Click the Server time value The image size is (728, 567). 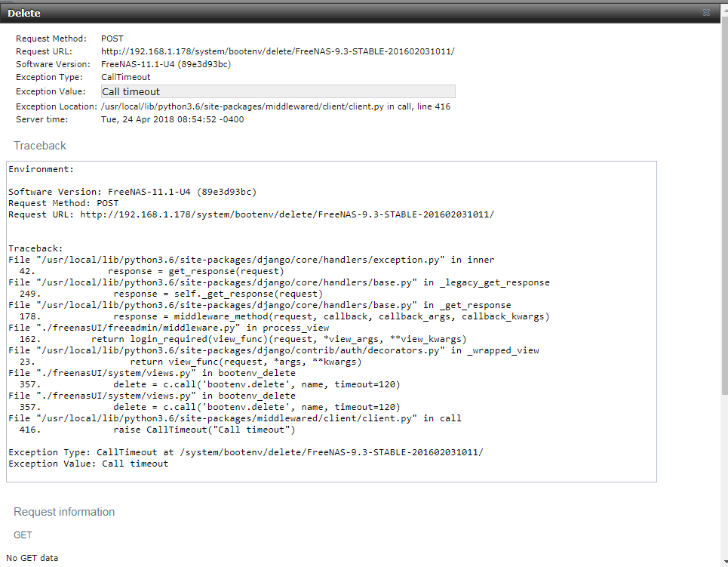pyautogui.click(x=172, y=119)
